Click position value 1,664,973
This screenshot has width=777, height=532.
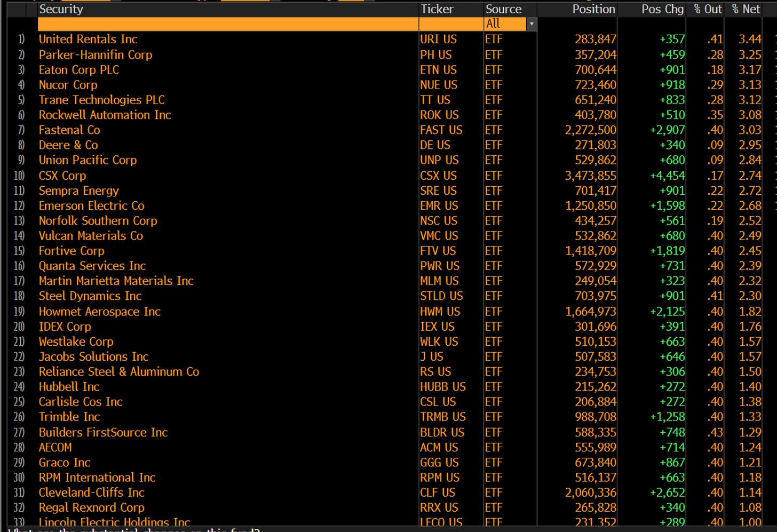tap(591, 312)
